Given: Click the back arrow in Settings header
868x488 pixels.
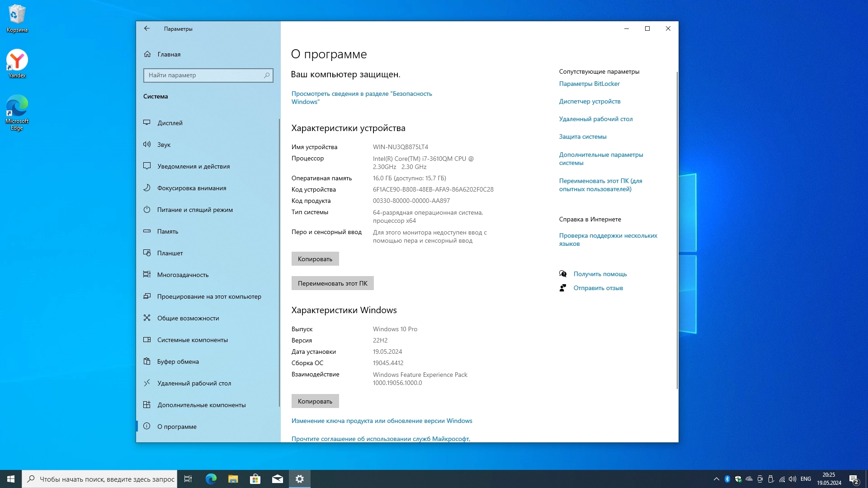Looking at the screenshot, I should [147, 28].
